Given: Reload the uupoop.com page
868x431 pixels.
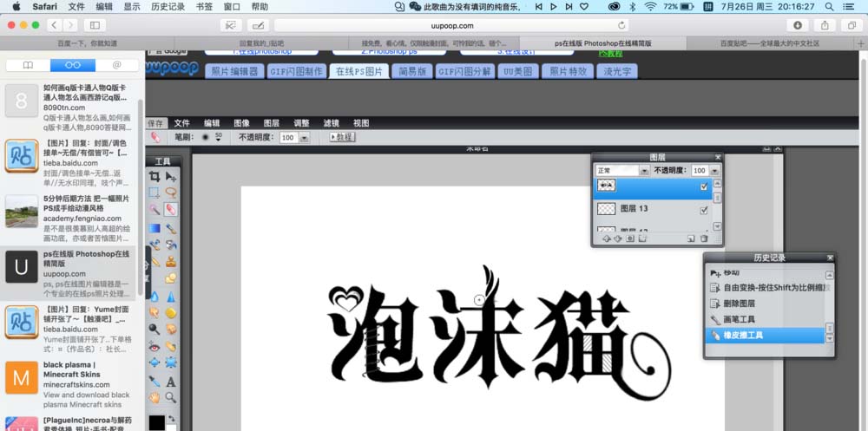Looking at the screenshot, I should click(621, 25).
